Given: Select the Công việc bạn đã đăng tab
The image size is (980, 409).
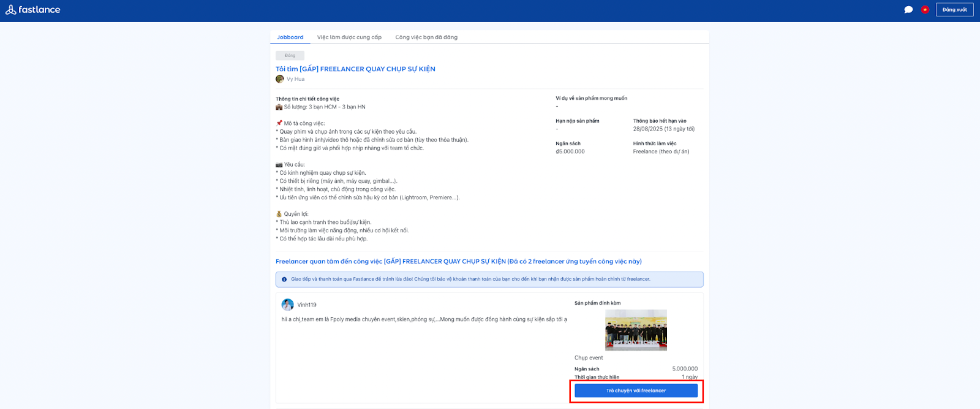Looking at the screenshot, I should pyautogui.click(x=426, y=37).
